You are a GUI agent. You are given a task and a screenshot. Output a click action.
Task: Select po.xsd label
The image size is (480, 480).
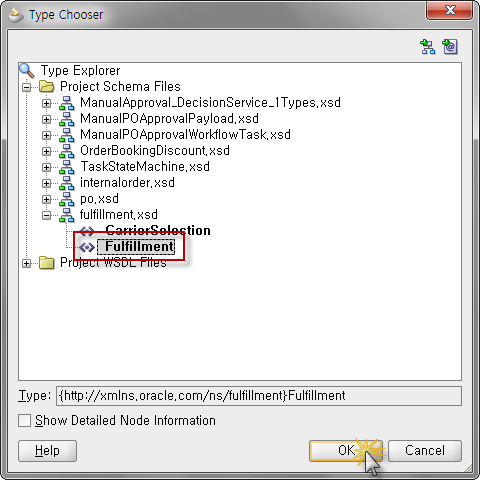(x=99, y=199)
